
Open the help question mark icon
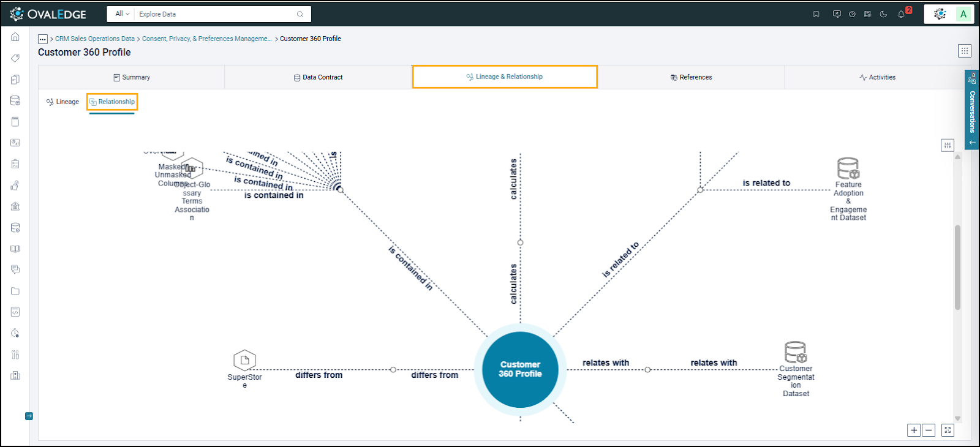tap(852, 14)
